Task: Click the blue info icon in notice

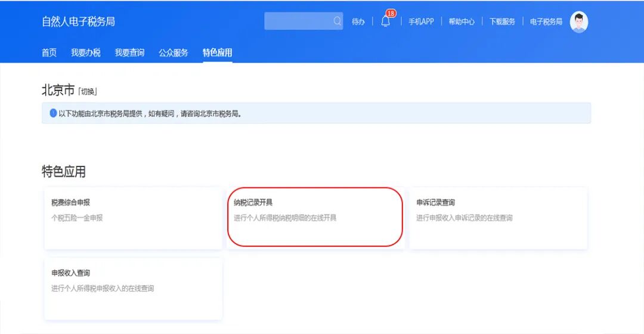Action: pos(53,113)
